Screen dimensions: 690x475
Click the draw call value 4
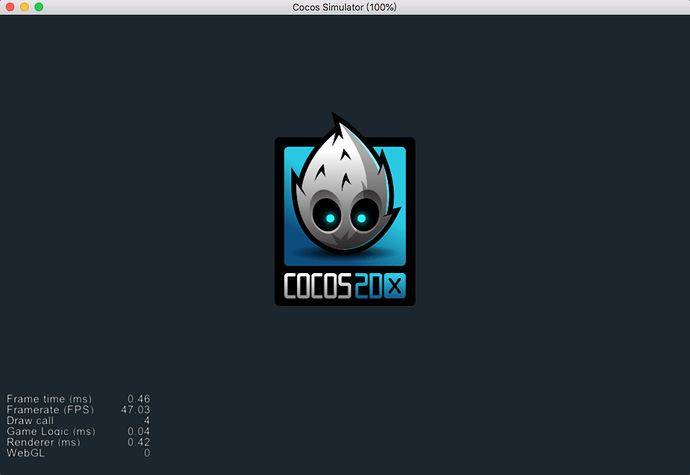(x=147, y=420)
